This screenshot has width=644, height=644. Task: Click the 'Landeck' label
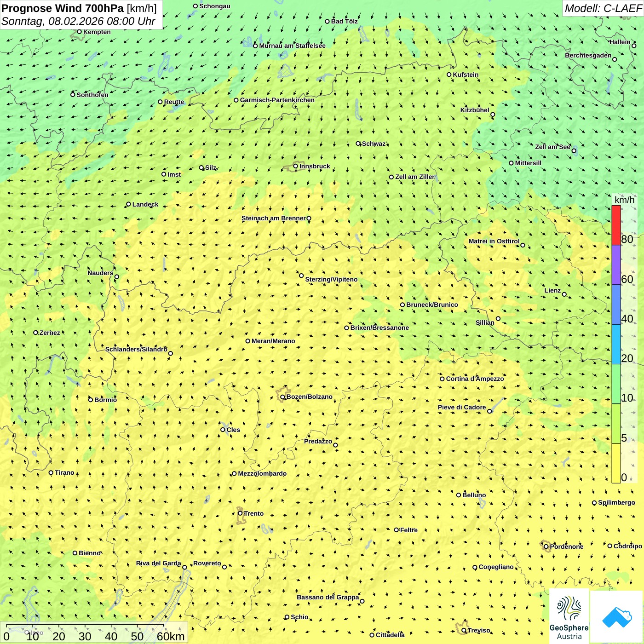[145, 204]
